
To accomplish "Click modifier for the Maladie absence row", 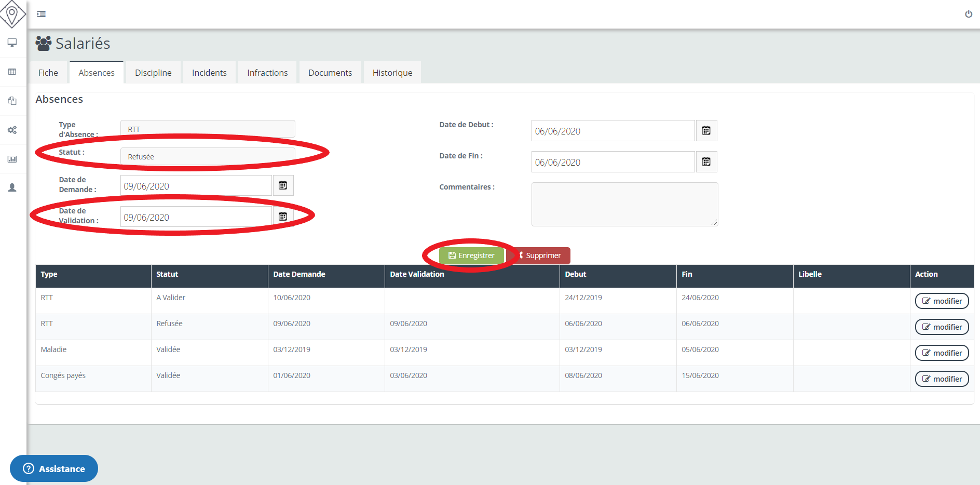I will (942, 353).
